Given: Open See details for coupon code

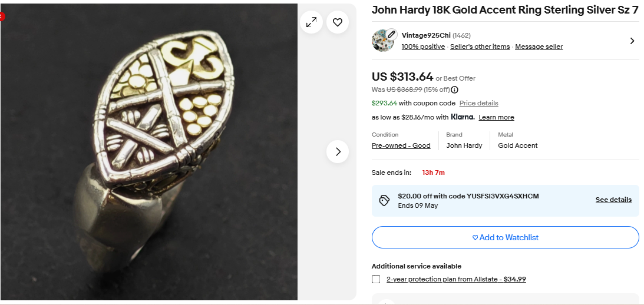Looking at the screenshot, I should coord(613,200).
